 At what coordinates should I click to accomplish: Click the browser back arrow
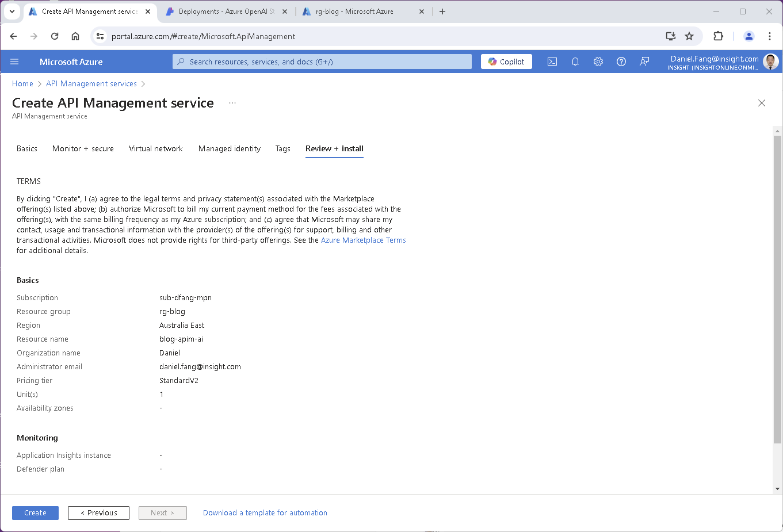14,36
